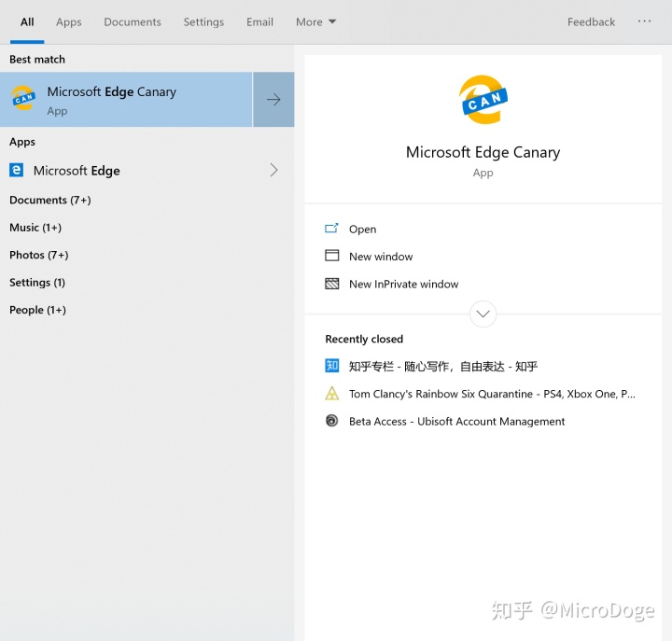Click the Open action icon
Image resolution: width=672 pixels, height=641 pixels.
pos(331,229)
